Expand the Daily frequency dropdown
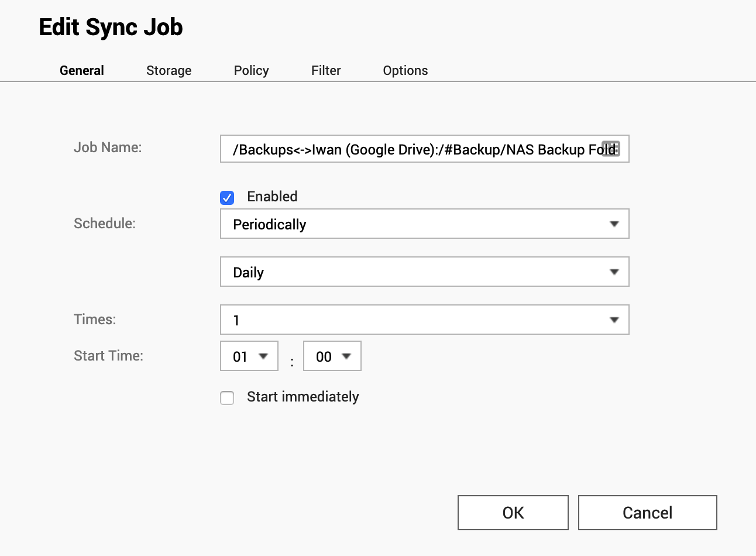Image resolution: width=756 pixels, height=556 pixels. coord(424,272)
